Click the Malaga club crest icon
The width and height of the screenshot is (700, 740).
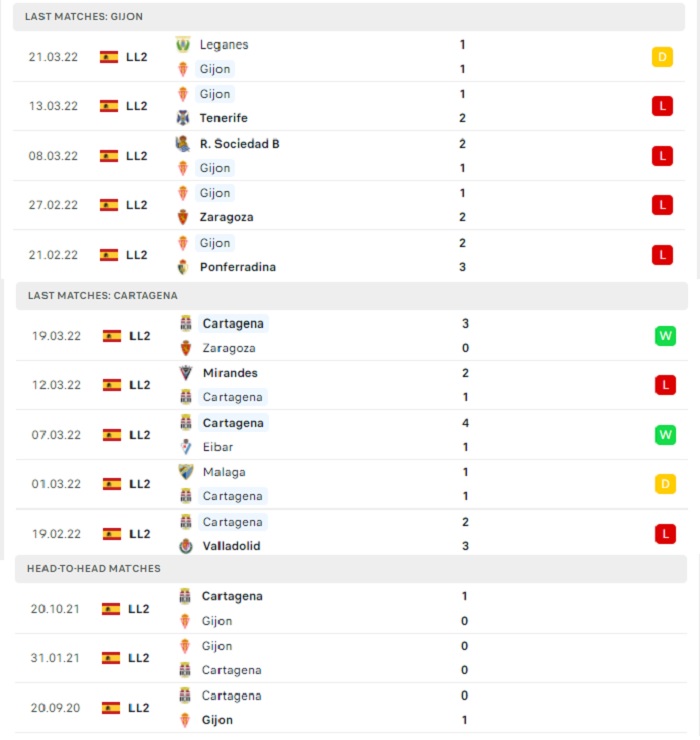point(186,472)
